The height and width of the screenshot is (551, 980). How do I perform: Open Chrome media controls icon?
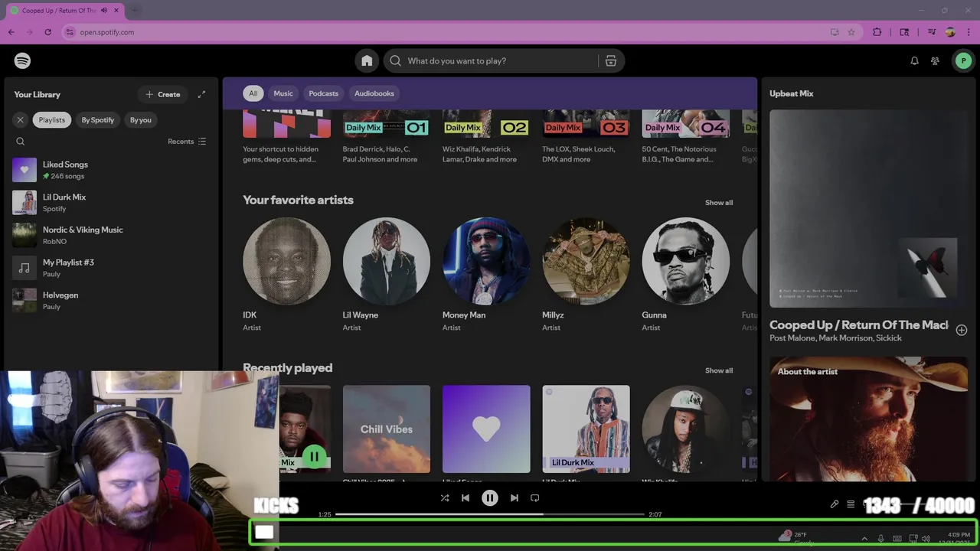pos(932,32)
